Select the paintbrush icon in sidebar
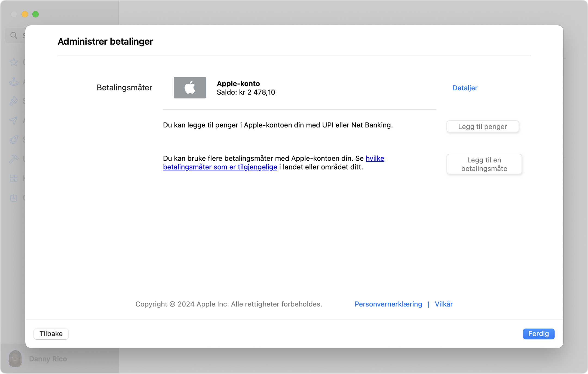This screenshot has width=588, height=374. coord(14,101)
